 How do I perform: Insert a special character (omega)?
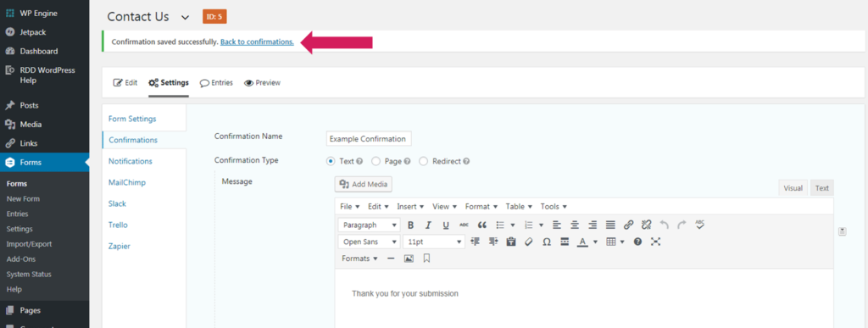(547, 242)
